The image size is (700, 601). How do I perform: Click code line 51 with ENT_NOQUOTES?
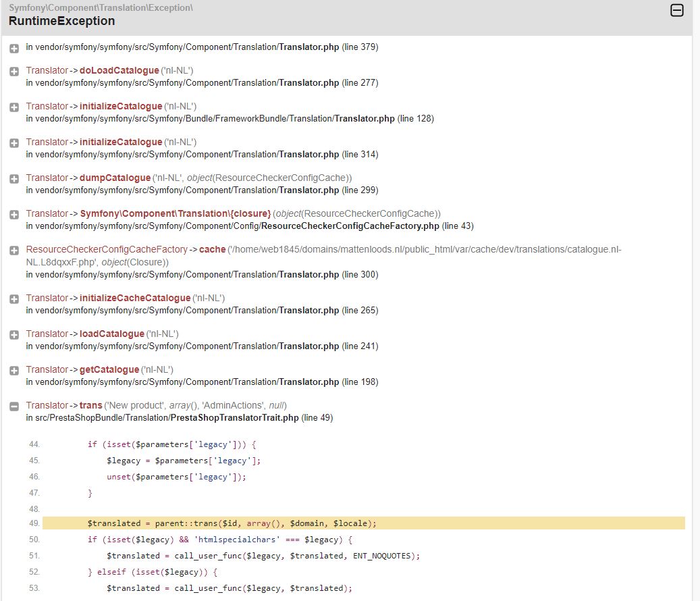click(263, 556)
